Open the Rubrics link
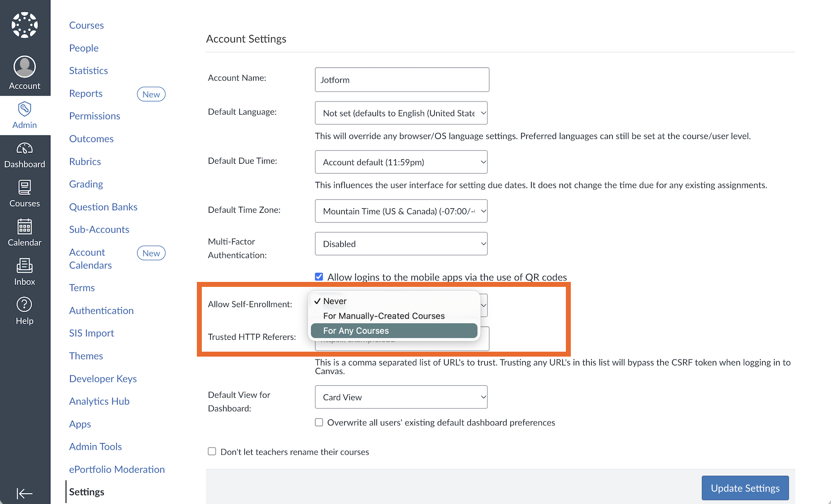831x504 pixels. (85, 161)
